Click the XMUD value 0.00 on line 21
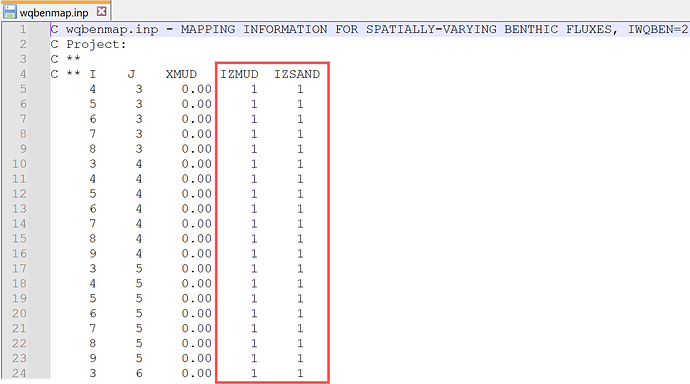Screen dimensions: 690x384 [x=197, y=329]
